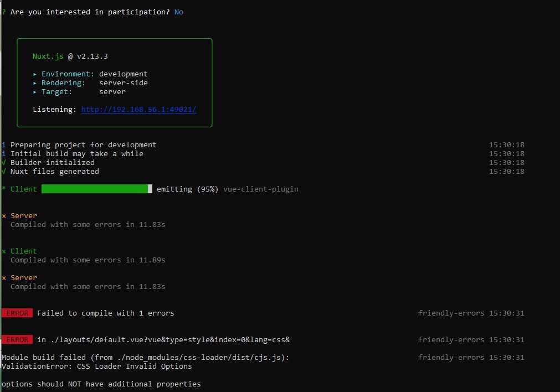This screenshot has height=392, width=560.
Task: Click the 'Are you interested in participation?' prompt
Action: (90, 12)
